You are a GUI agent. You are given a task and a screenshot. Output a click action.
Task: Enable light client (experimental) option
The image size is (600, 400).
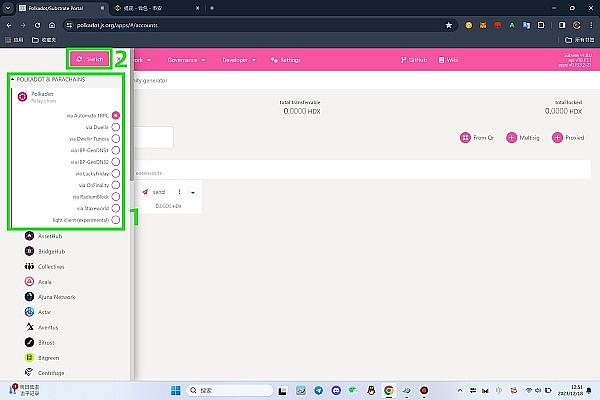pyautogui.click(x=116, y=220)
